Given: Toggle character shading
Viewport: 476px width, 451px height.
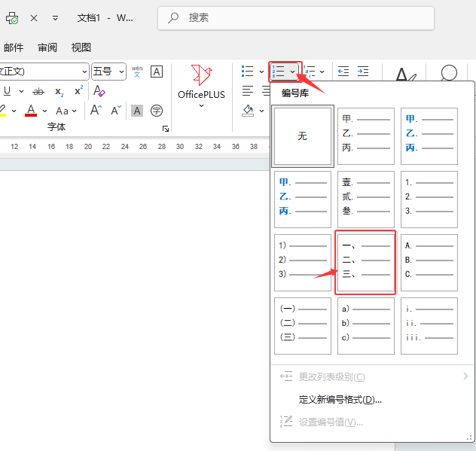Looking at the screenshot, I should pos(137,111).
